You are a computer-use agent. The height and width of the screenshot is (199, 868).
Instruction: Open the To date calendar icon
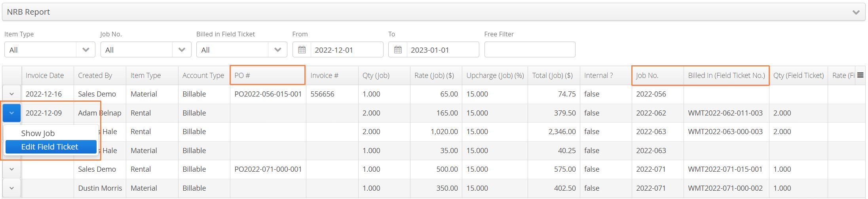point(398,50)
